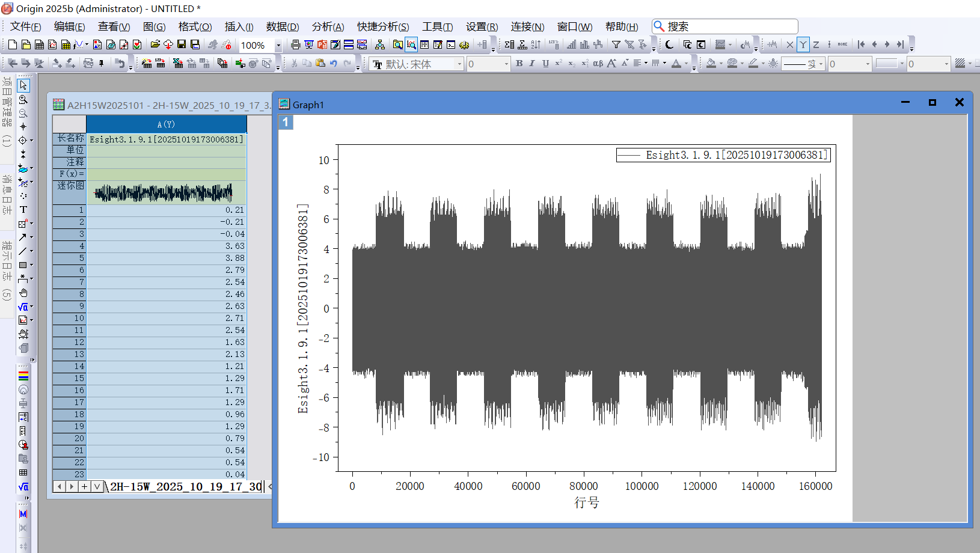Select the Arrow drawing tool
The image size is (980, 553).
23,237
